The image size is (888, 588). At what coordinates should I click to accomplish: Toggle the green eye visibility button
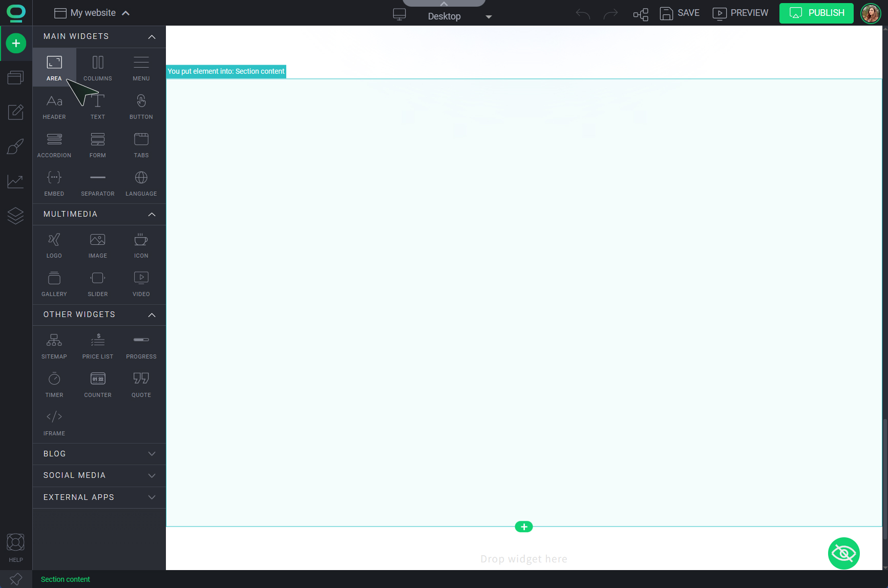pos(843,553)
